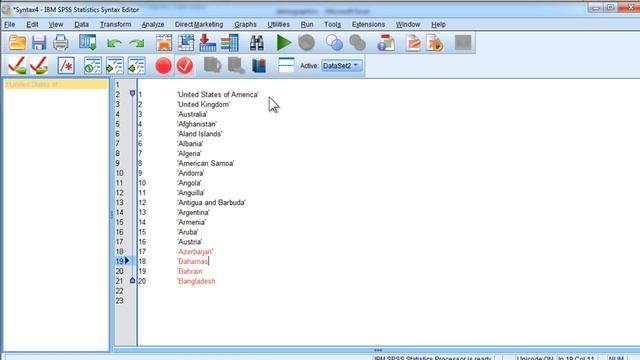The image size is (640, 360).
Task: Click the first gray bookmark icon
Action: [213, 65]
